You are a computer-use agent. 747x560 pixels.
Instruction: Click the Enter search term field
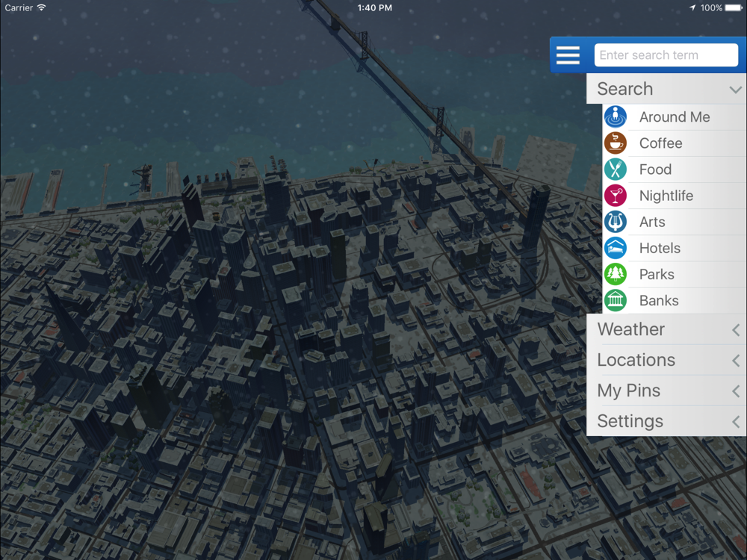pyautogui.click(x=666, y=55)
